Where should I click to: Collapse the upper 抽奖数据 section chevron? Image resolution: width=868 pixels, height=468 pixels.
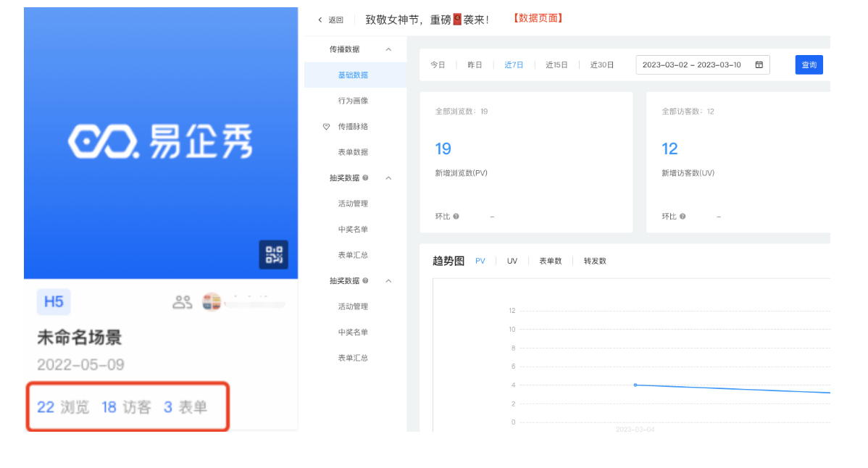click(x=388, y=178)
